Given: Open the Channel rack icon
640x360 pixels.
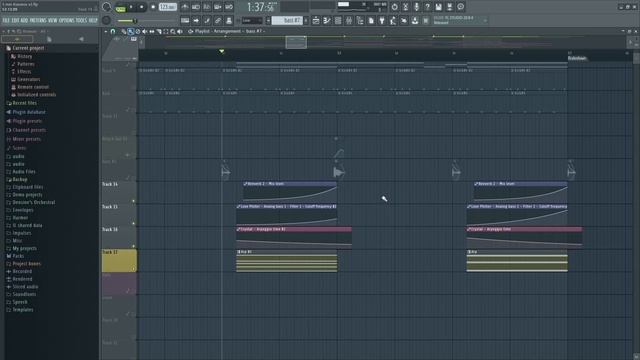Looking at the screenshot, I should (x=338, y=21).
